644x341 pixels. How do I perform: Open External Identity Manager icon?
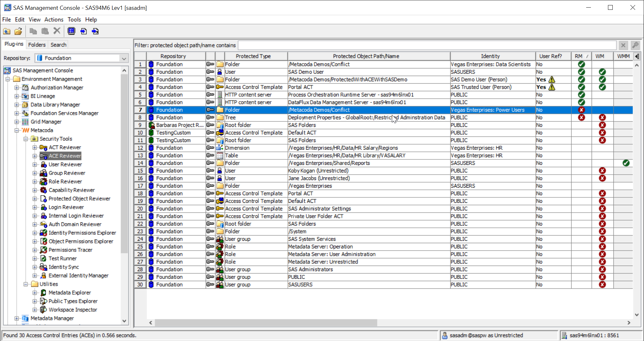[x=44, y=276]
